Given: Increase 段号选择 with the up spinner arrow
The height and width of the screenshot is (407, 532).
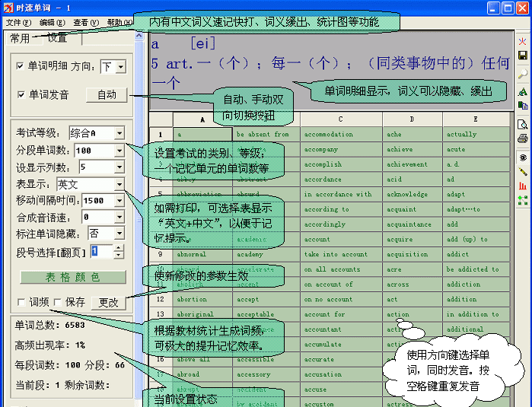Looking at the screenshot, I should (119, 247).
